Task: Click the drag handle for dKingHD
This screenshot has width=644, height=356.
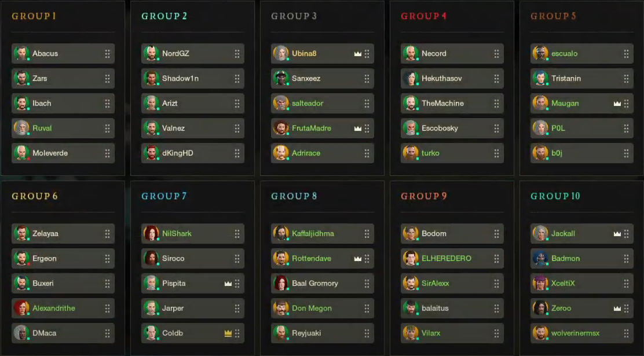Action: click(237, 153)
